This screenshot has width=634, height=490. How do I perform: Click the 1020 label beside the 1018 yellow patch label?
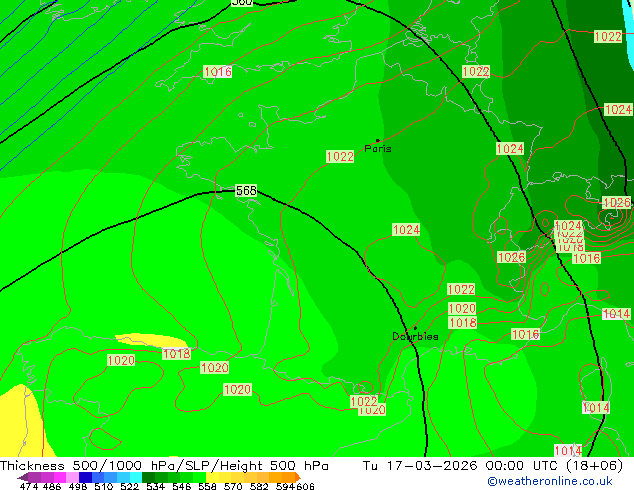215,368
